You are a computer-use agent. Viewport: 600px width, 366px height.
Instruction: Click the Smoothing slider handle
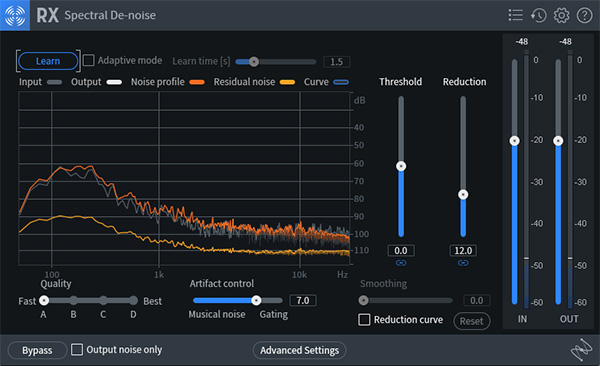(x=364, y=301)
